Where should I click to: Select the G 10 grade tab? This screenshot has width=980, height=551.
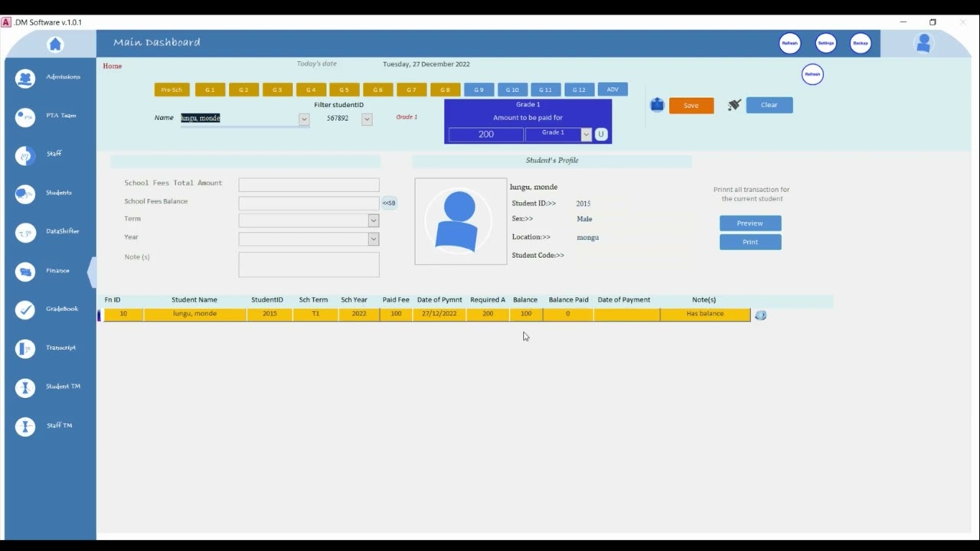(x=512, y=90)
